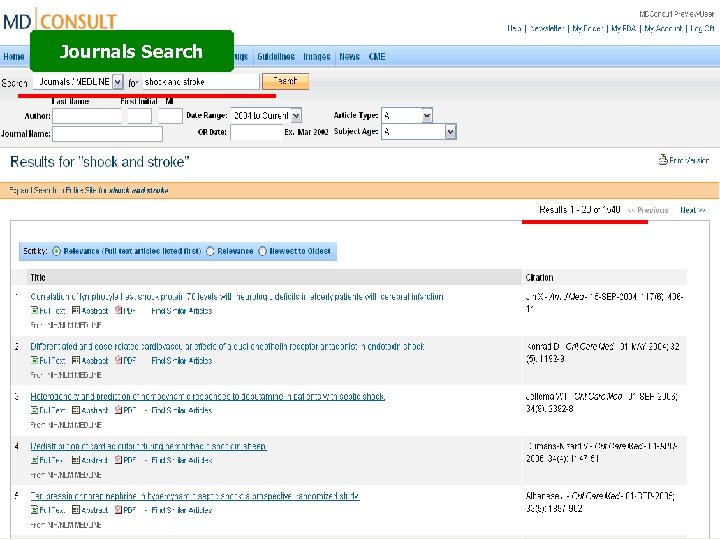This screenshot has width=720, height=540.
Task: Open the My Folder link
Action: tap(587, 28)
